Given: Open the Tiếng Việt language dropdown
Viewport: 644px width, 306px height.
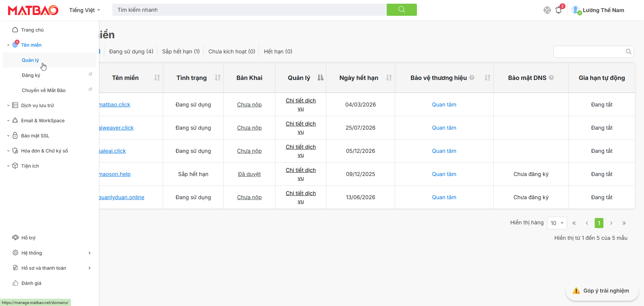Looking at the screenshot, I should (85, 10).
